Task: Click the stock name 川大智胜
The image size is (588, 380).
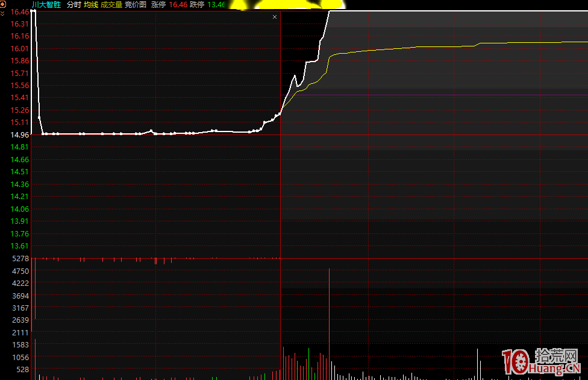Action: coord(46,4)
